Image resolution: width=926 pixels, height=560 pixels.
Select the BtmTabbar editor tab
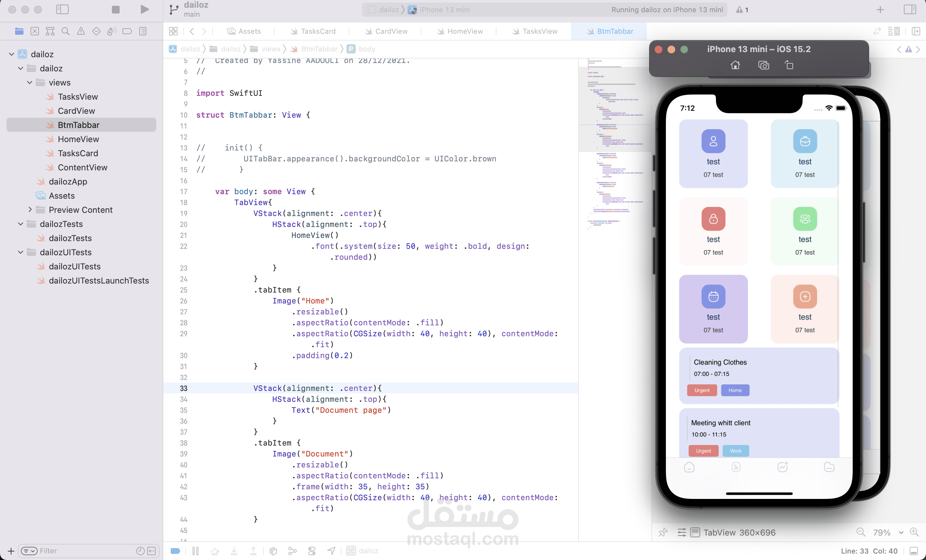610,31
